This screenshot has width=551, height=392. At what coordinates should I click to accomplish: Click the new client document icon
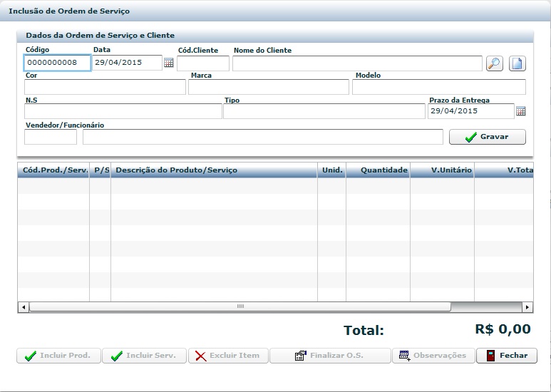tap(517, 63)
